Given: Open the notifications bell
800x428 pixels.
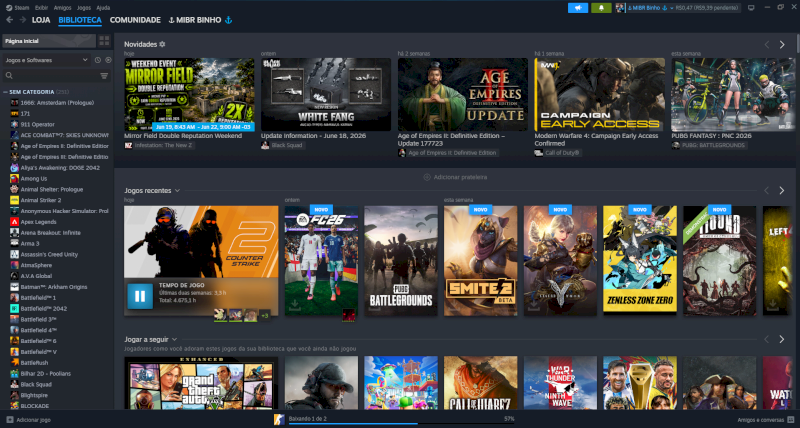Looking at the screenshot, I should (x=601, y=8).
